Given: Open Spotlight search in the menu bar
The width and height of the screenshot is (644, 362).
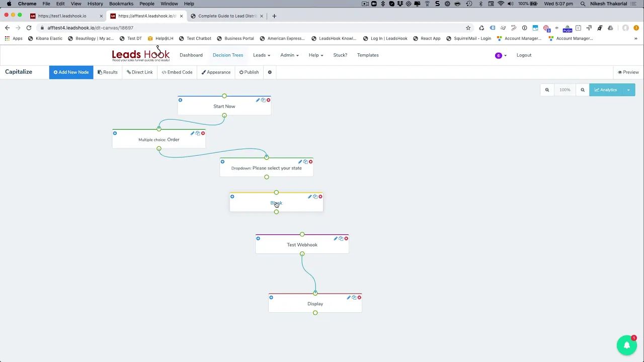Looking at the screenshot, I should tap(583, 4).
